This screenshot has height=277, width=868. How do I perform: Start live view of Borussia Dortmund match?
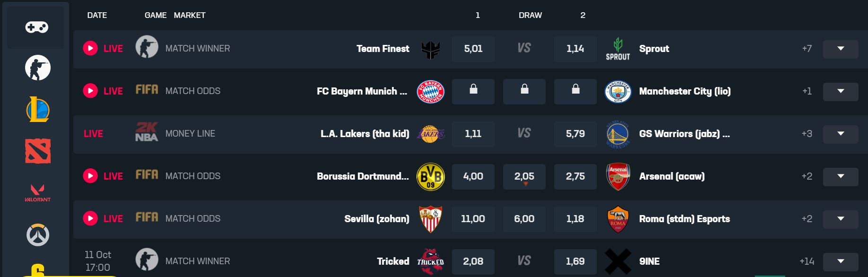click(x=90, y=176)
